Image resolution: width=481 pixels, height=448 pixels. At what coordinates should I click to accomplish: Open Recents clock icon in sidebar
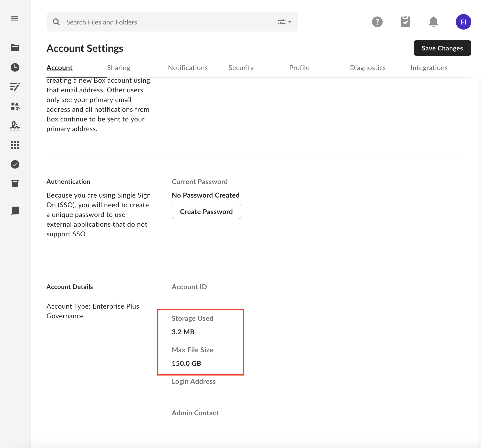(15, 67)
